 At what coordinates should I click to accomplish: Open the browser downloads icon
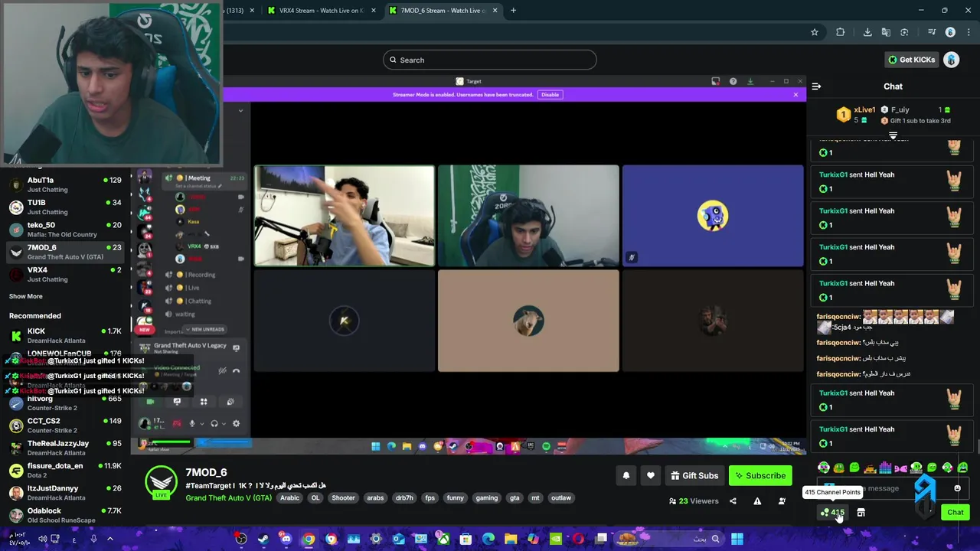tap(867, 32)
